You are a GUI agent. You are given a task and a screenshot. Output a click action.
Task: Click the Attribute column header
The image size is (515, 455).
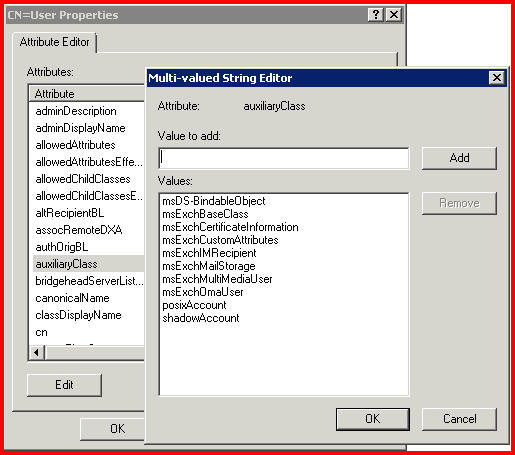click(x=87, y=94)
